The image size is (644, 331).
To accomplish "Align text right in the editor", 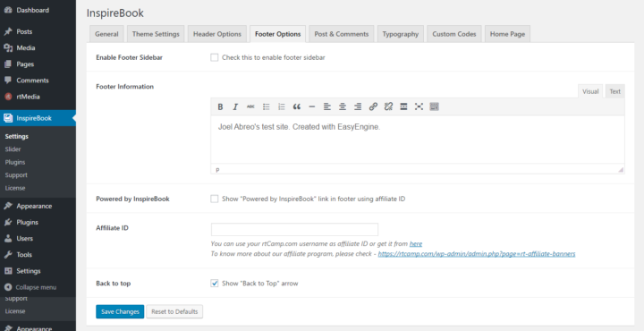I will tap(358, 106).
